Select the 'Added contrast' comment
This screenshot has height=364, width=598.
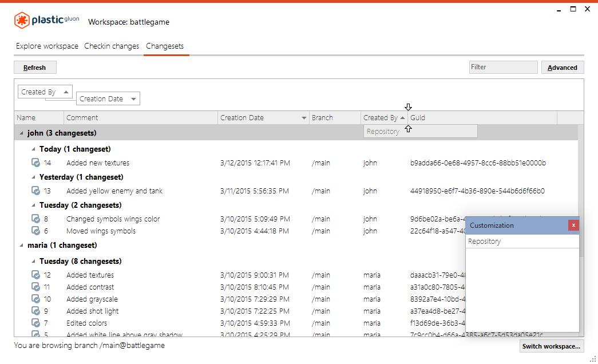[x=90, y=287]
